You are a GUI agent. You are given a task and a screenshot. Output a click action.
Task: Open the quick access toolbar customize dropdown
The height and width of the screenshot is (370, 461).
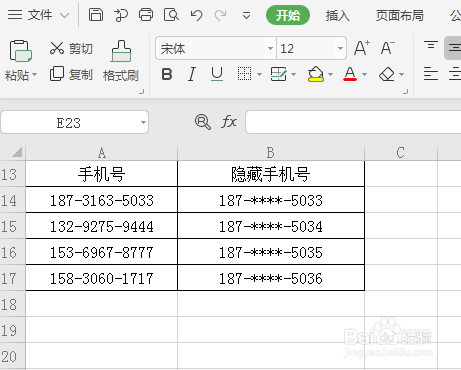246,15
